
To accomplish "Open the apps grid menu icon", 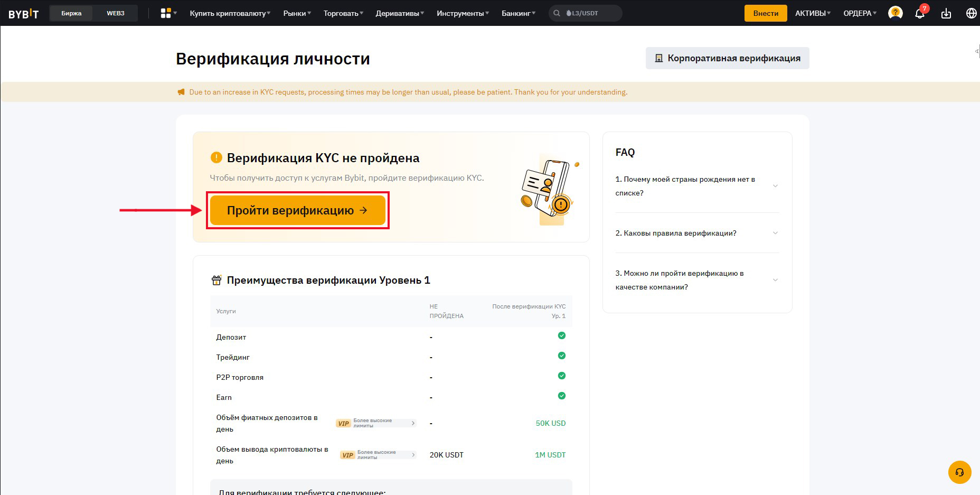I will [166, 13].
